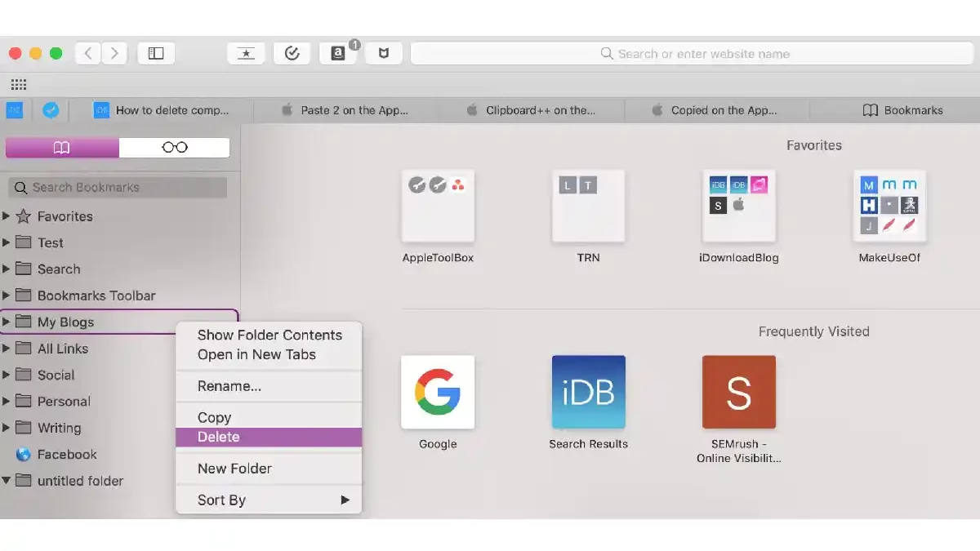Click the shield extension toolbar icon

[x=383, y=53]
